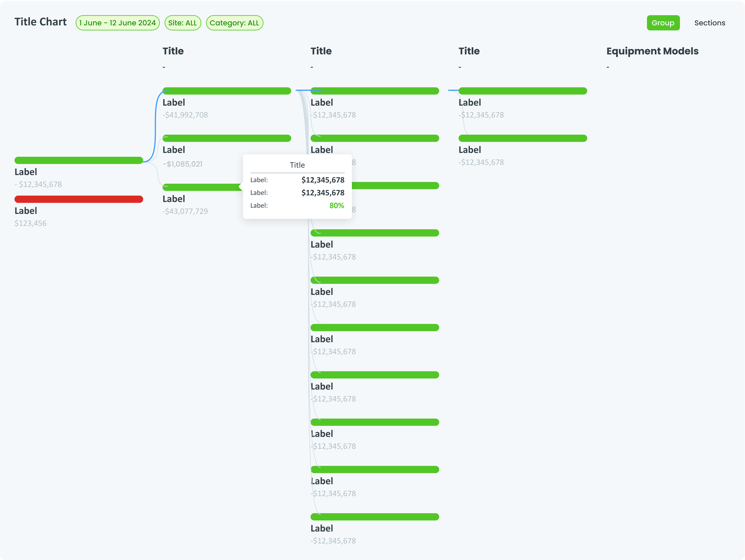Click the bar with value -$1,085,021
The width and height of the screenshot is (745, 560).
pyautogui.click(x=226, y=138)
